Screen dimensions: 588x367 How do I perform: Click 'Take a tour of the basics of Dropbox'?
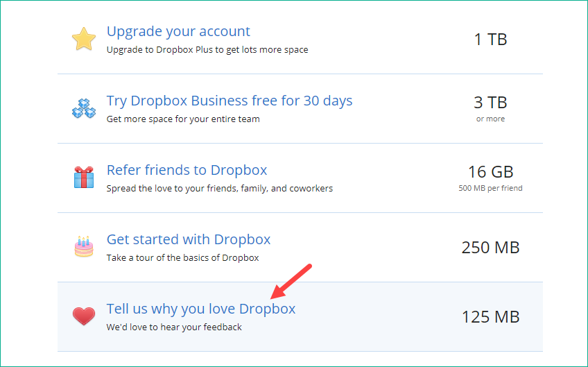[x=182, y=258]
